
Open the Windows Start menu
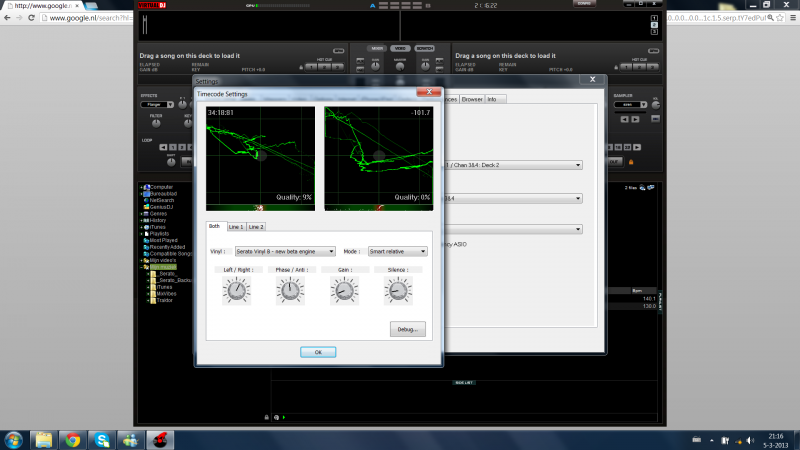coord(15,438)
